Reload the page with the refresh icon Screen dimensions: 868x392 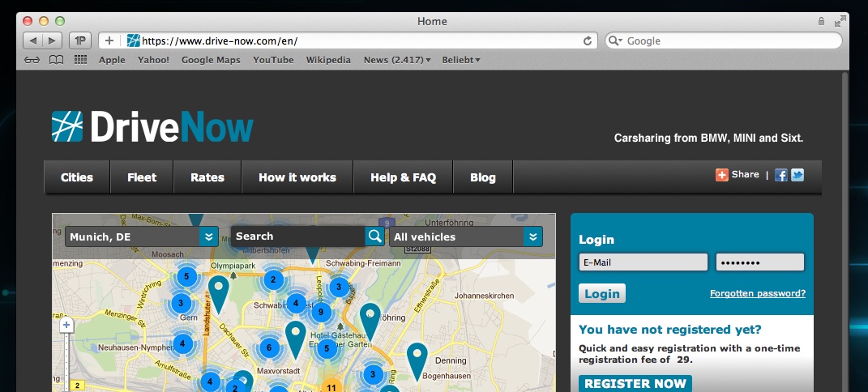pos(588,40)
